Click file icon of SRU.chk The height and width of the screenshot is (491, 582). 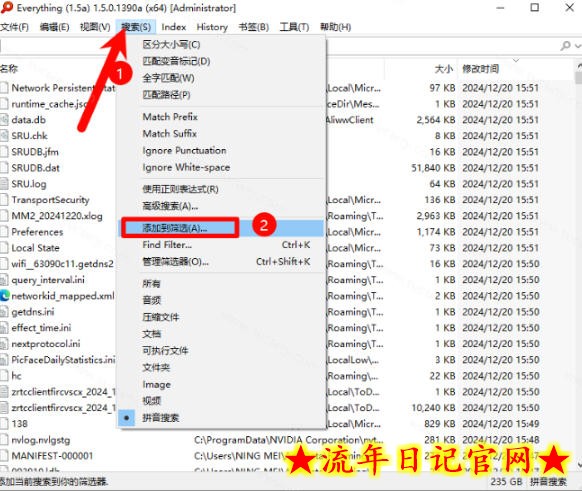coord(4,136)
